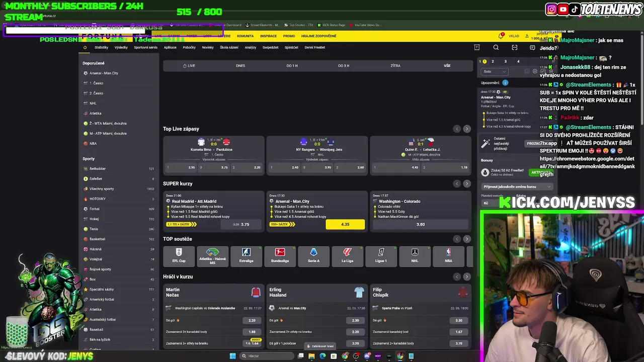Open Microsoft Edge from the taskbar
644x362 pixels.
[x=323, y=356]
